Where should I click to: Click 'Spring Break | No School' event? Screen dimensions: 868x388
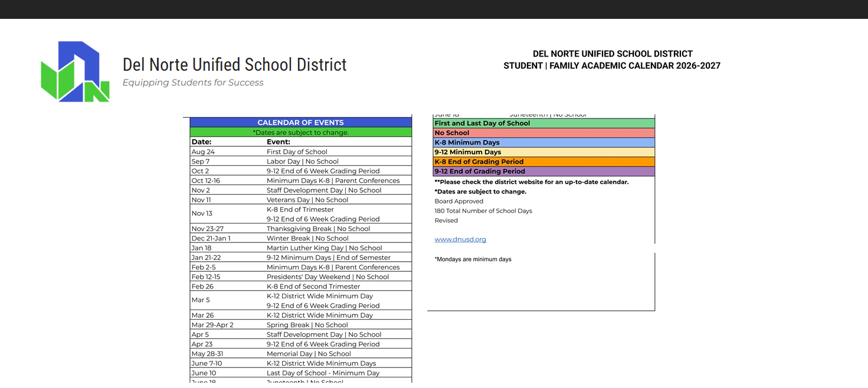pyautogui.click(x=307, y=325)
